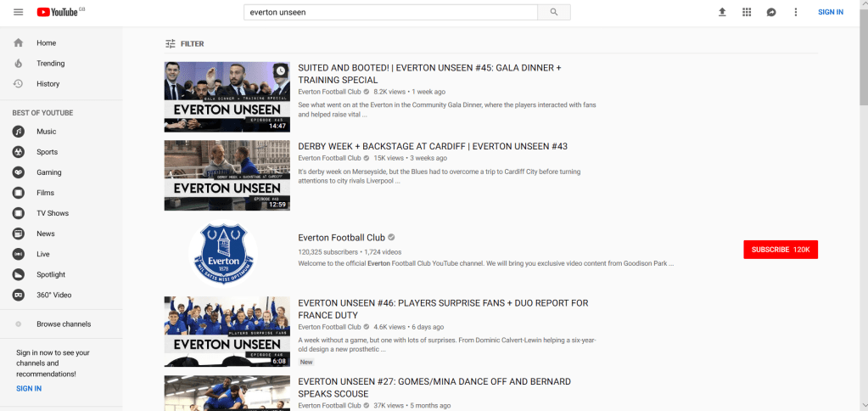Image resolution: width=868 pixels, height=411 pixels.
Task: Subscribe to Everton Football Club
Action: 780,250
